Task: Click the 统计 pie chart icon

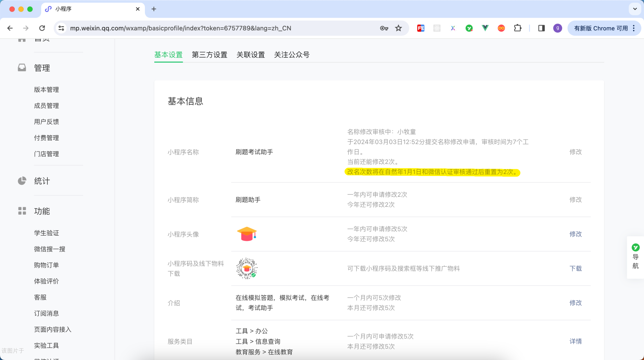Action: point(22,181)
